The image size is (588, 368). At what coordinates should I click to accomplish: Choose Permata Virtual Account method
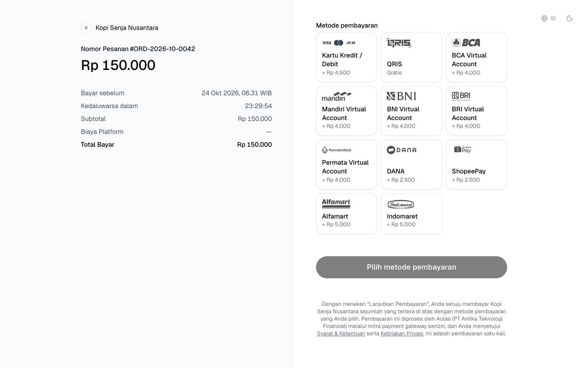[347, 164]
